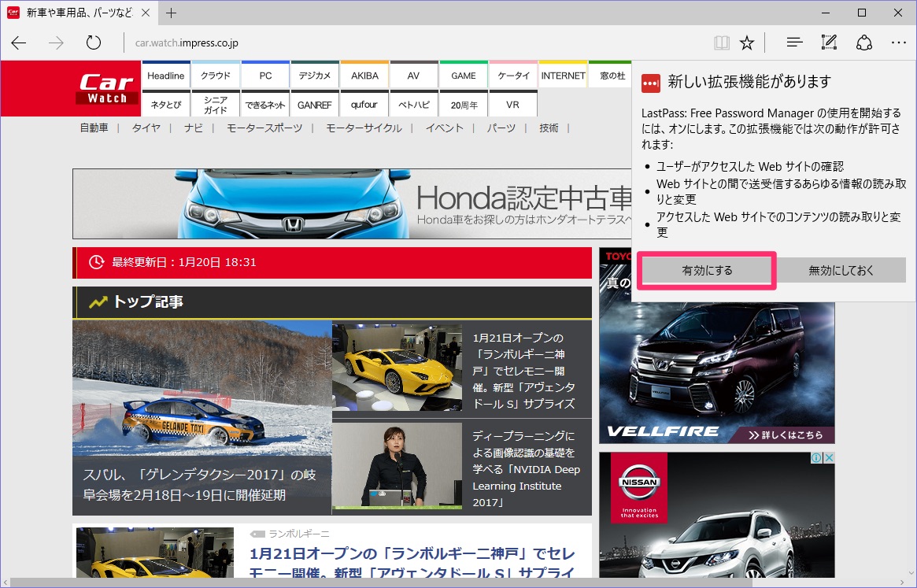Open the できるネット site tab
Viewport: 917px width, 588px height.
click(265, 104)
